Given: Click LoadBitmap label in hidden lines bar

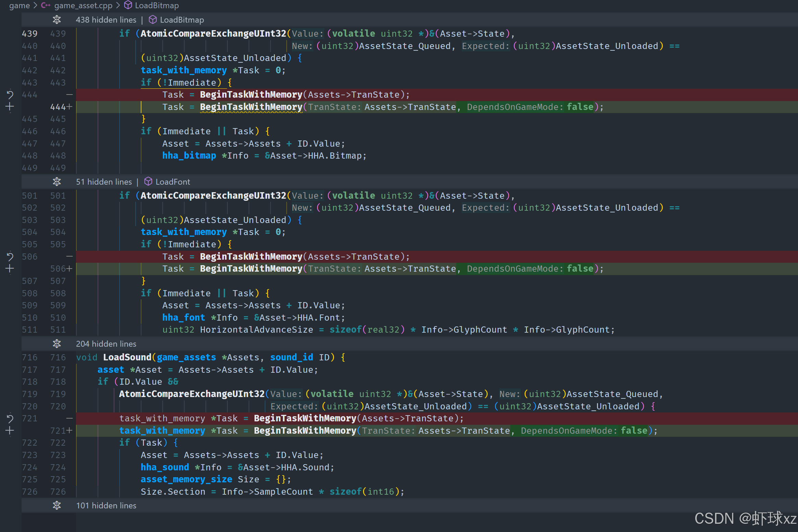Looking at the screenshot, I should click(182, 20).
